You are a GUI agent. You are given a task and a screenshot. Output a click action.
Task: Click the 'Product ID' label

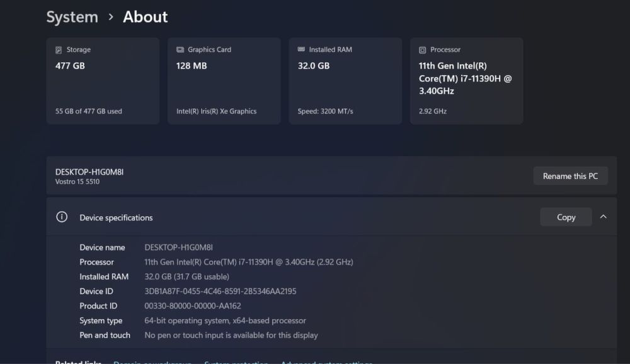[98, 306]
